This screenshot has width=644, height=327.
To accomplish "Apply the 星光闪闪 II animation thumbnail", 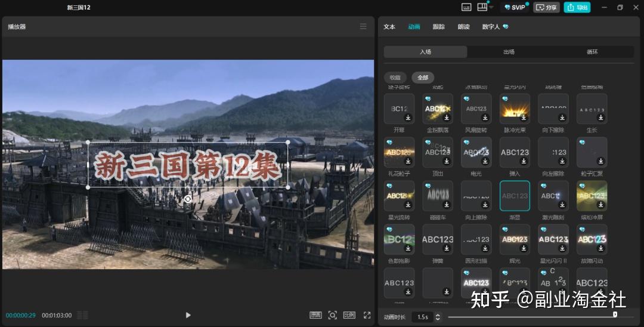I will (x=553, y=239).
